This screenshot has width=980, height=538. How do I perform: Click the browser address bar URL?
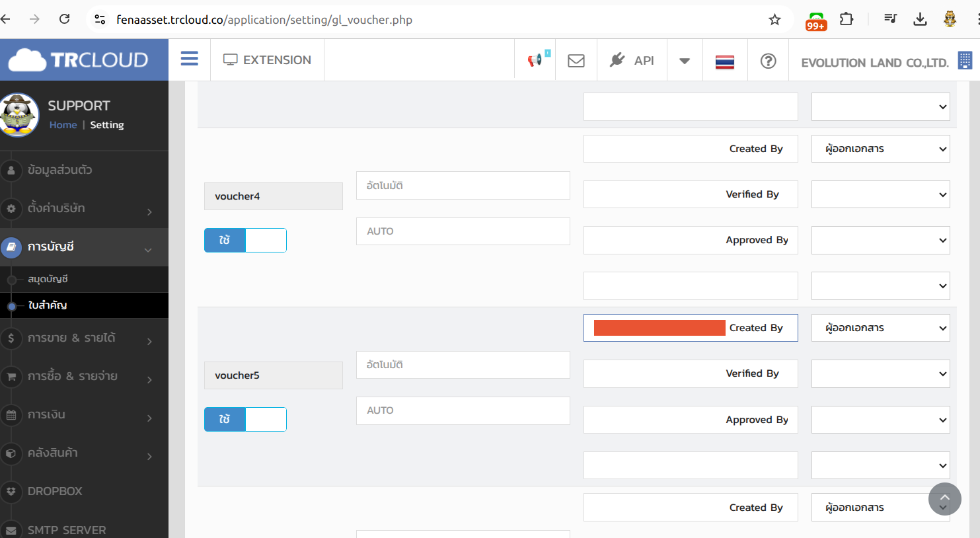(x=264, y=20)
